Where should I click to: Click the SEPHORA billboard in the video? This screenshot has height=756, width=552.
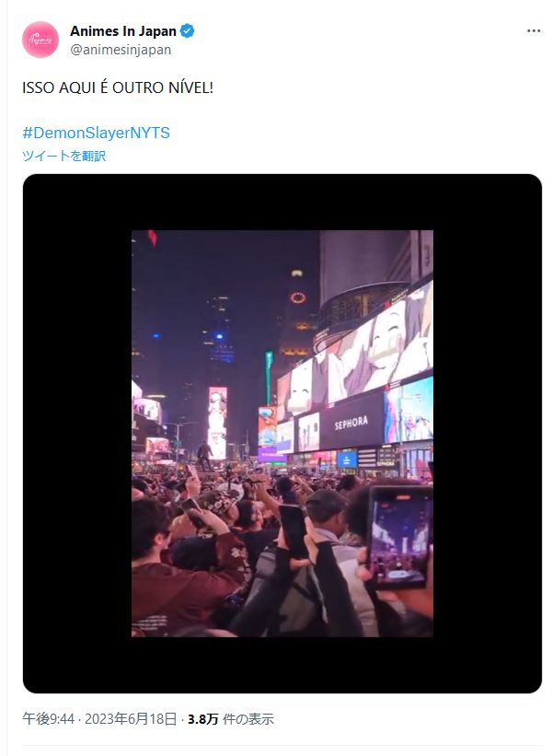click(351, 423)
